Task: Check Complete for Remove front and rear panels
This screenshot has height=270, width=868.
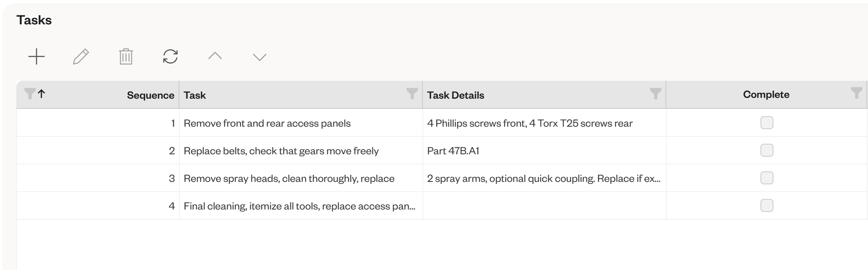Action: [x=767, y=123]
